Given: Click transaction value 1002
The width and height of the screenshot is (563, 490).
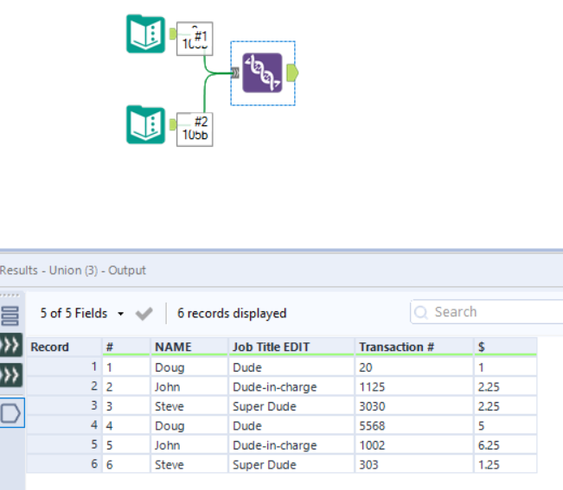Looking at the screenshot, I should [414, 445].
